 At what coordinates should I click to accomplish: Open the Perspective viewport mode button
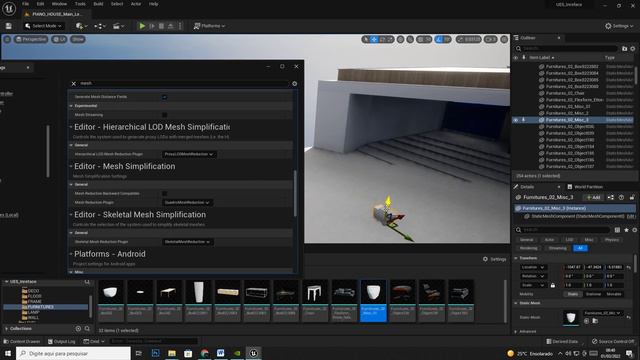(x=31, y=39)
